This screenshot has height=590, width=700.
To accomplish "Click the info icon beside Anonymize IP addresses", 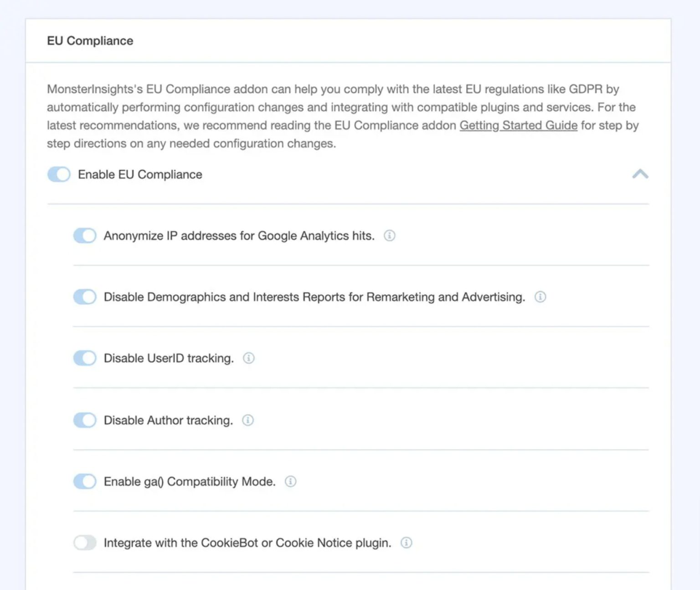I will 389,236.
